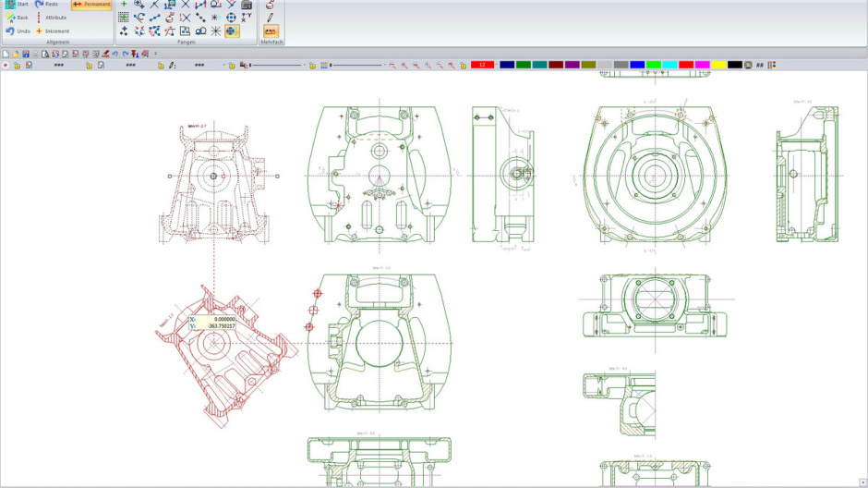Click the save disk icon in quick toolbar
This screenshot has height=488, width=868.
pyautogui.click(x=25, y=54)
